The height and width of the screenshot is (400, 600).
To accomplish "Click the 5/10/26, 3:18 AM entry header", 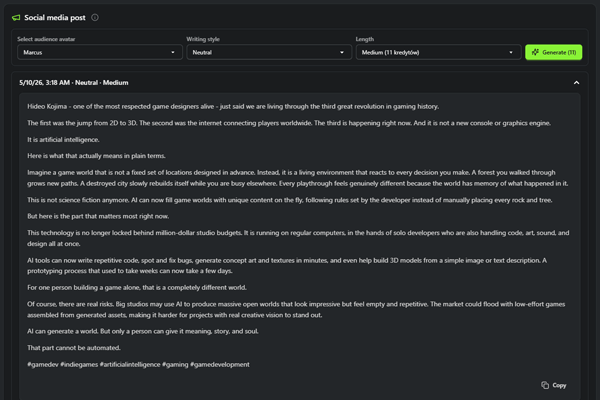I will (x=74, y=83).
